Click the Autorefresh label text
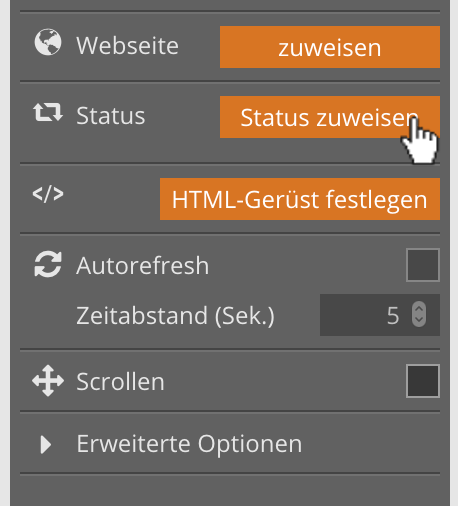 142,266
